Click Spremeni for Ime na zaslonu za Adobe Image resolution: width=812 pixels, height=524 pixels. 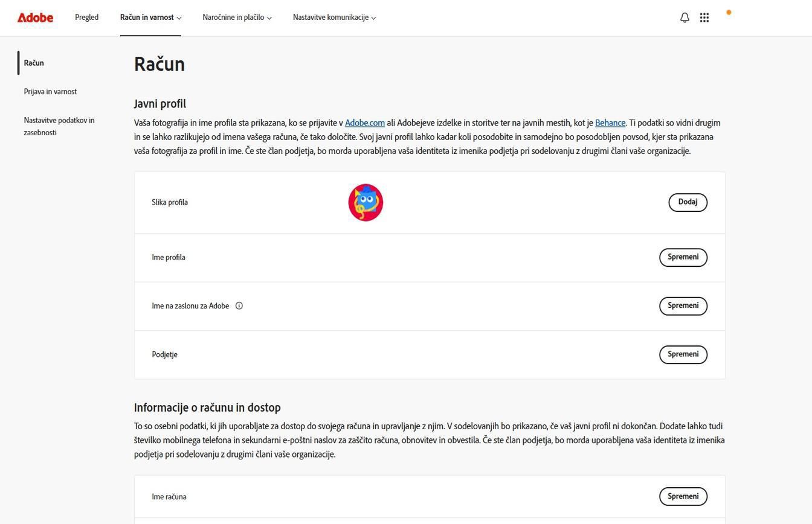point(683,305)
